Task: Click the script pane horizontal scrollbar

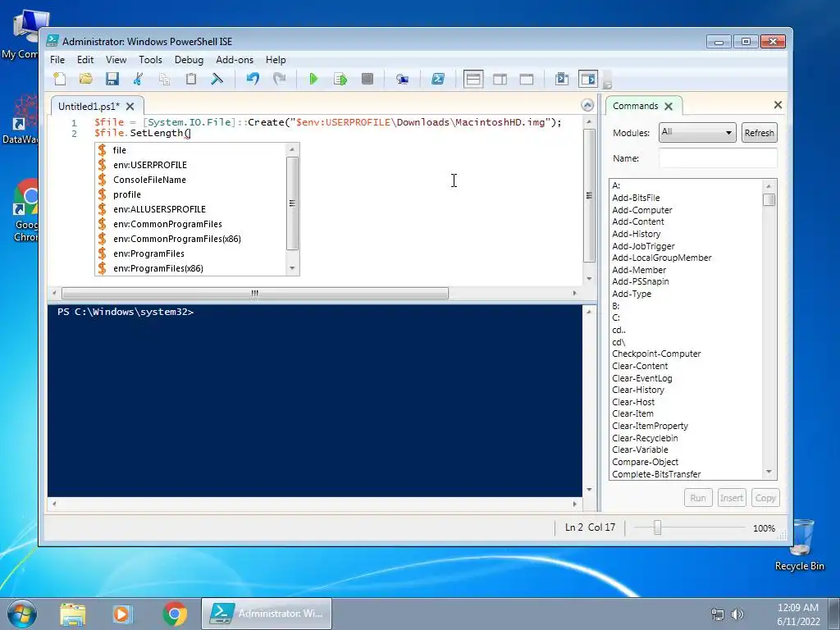Action: point(255,293)
